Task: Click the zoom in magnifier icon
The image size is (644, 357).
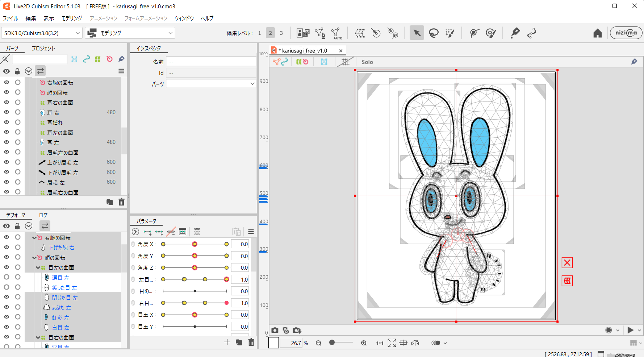Action: [364, 343]
